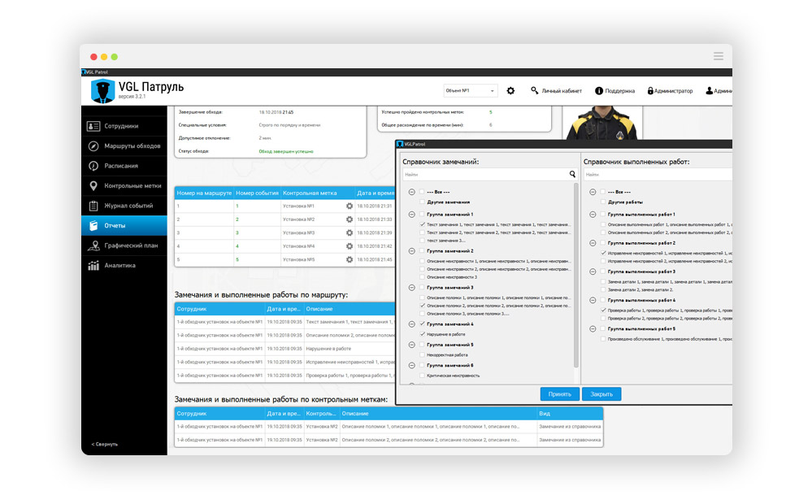Open the Объект №1 dropdown
The height and width of the screenshot is (504, 812).
point(471,91)
